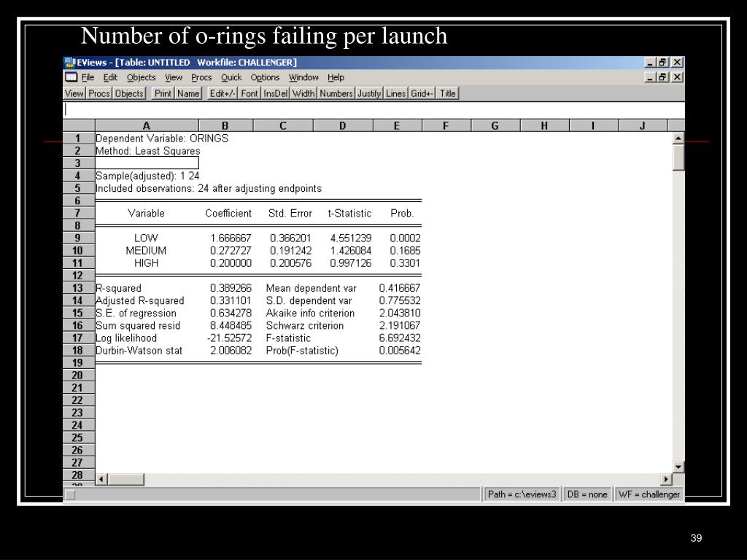The image size is (747, 560).
Task: Click status bar 'DB = none'
Action: click(587, 494)
